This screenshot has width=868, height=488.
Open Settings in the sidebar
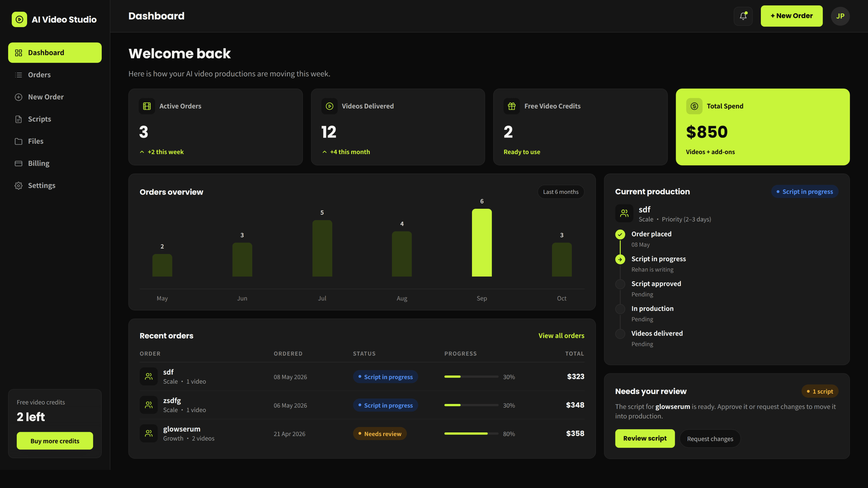55,185
